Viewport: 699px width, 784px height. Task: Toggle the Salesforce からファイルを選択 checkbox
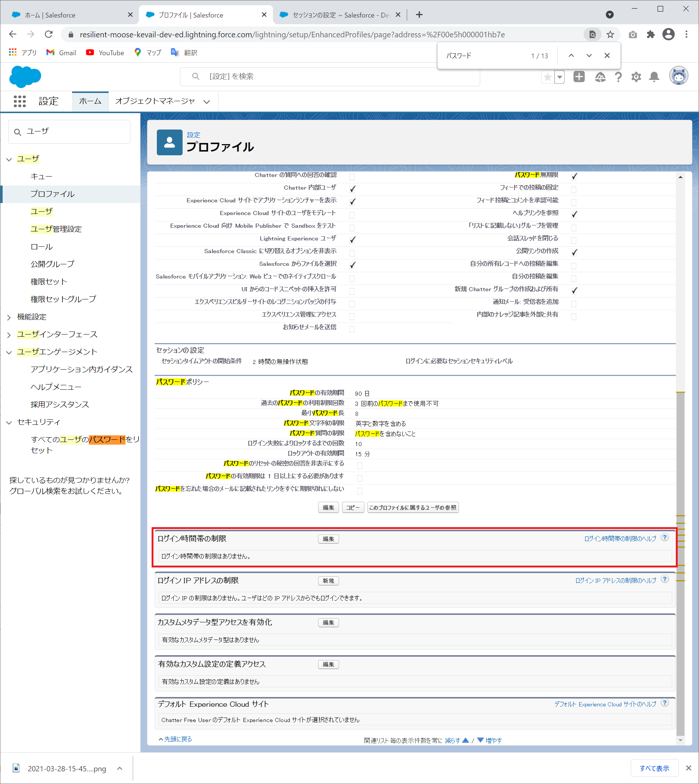coord(352,265)
